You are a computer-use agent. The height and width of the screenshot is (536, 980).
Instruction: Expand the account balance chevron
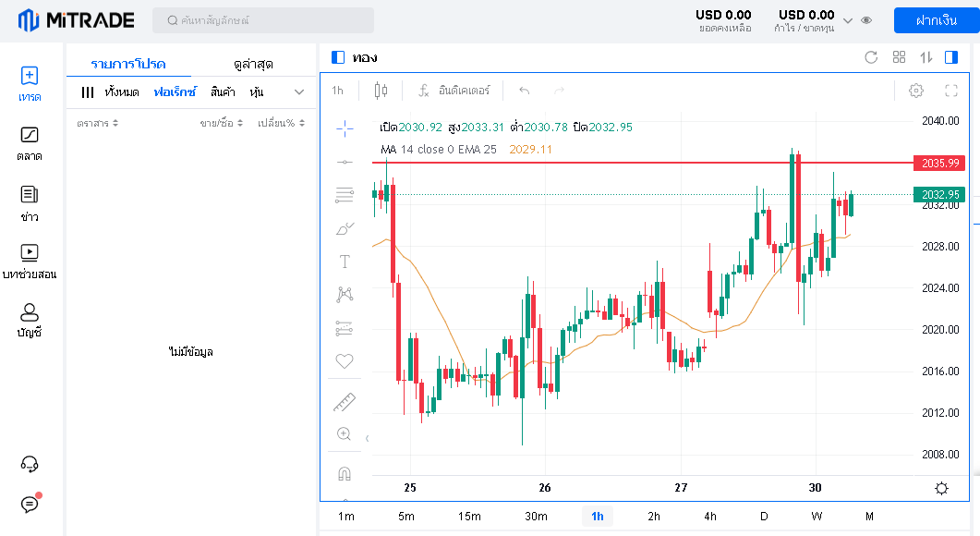848,19
